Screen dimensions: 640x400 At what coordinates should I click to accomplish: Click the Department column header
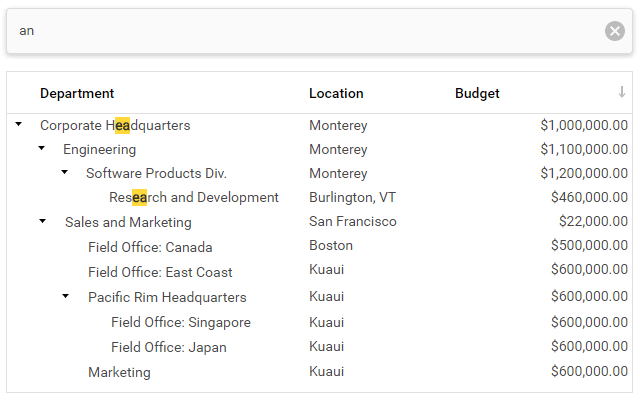(77, 93)
